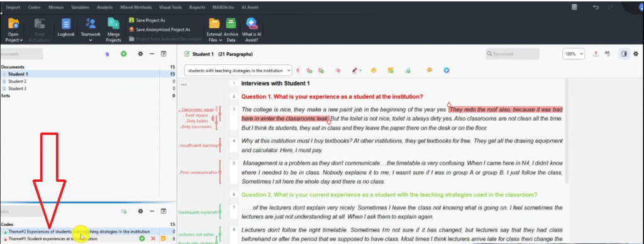Image resolution: width=644 pixels, height=244 pixels.
Task: Open the zoom 100% dropdown
Action: pyautogui.click(x=574, y=54)
